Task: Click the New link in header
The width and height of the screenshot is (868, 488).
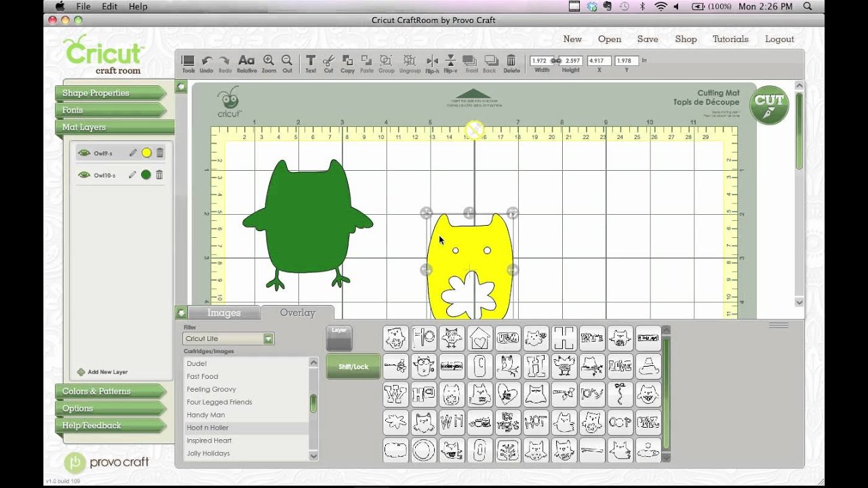Action: (572, 39)
